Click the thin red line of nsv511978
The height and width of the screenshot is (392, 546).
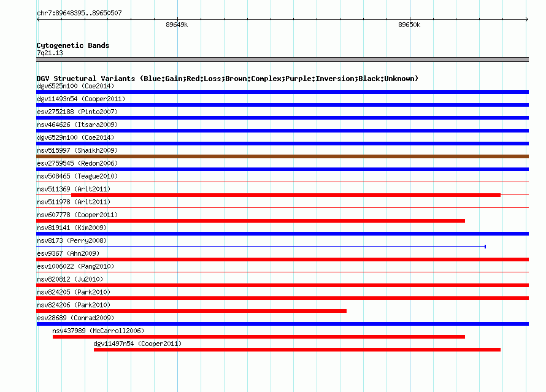click(282, 208)
